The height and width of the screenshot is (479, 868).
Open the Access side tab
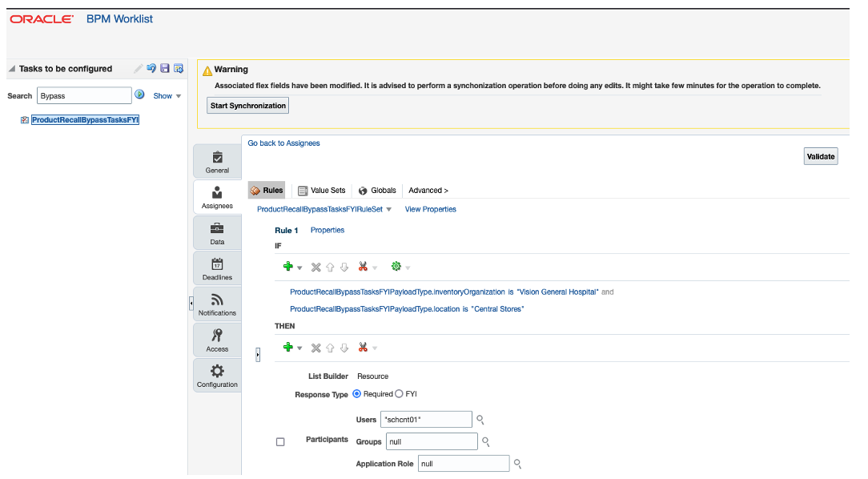pyautogui.click(x=217, y=340)
